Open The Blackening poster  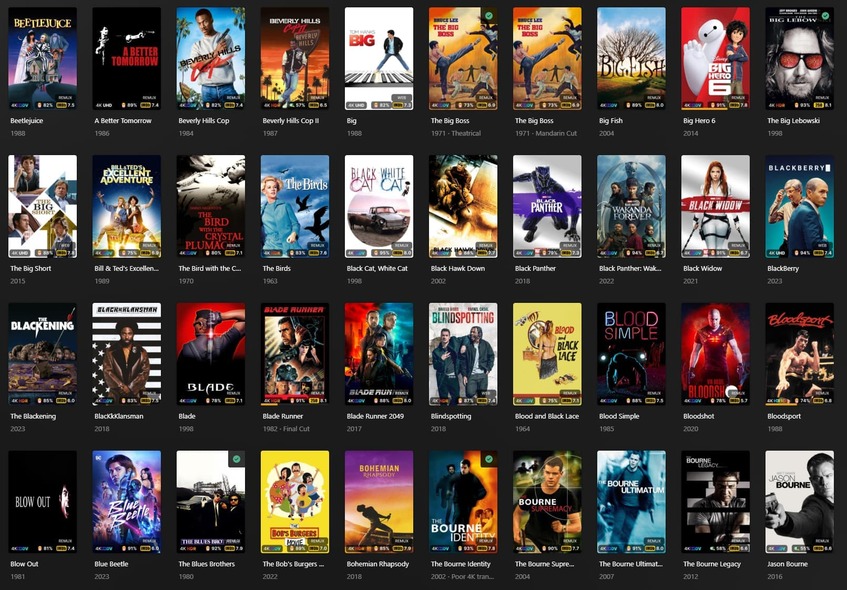pos(42,354)
